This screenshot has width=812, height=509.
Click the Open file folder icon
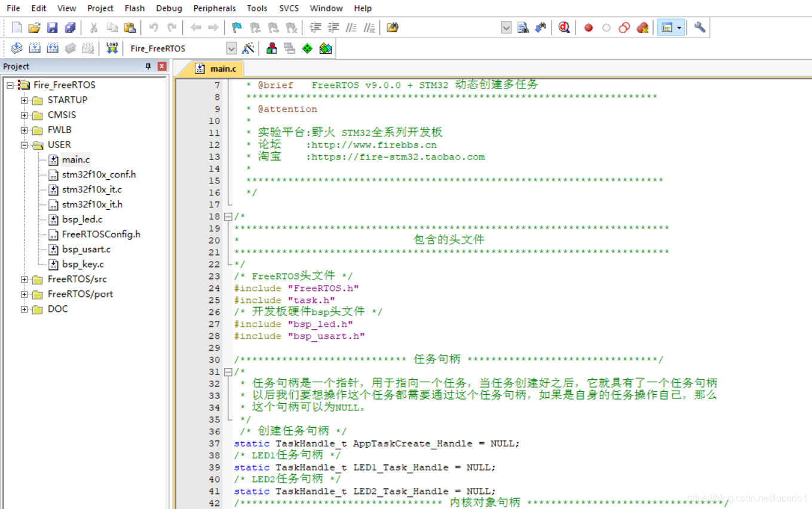34,27
